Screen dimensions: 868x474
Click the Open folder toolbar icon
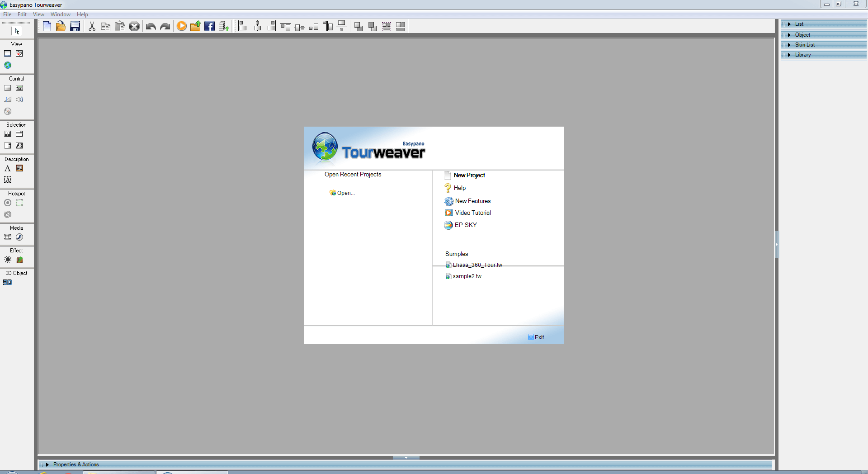[x=61, y=26]
